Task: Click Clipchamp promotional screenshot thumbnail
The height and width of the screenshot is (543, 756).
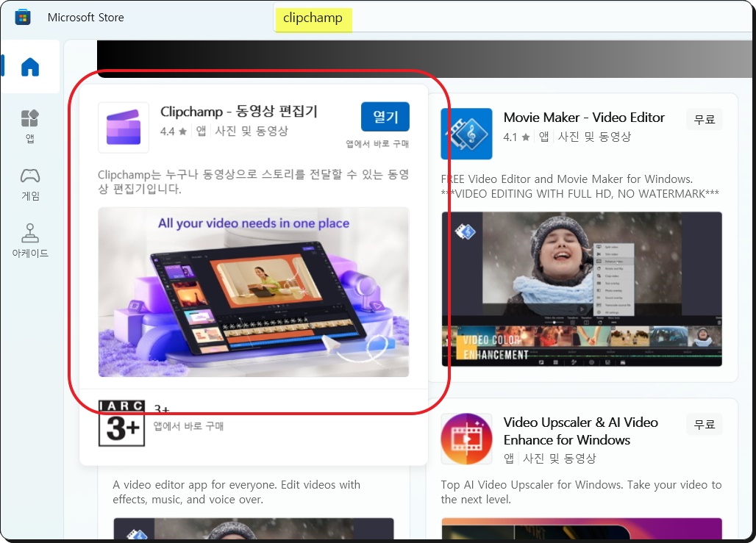Action: point(254,292)
